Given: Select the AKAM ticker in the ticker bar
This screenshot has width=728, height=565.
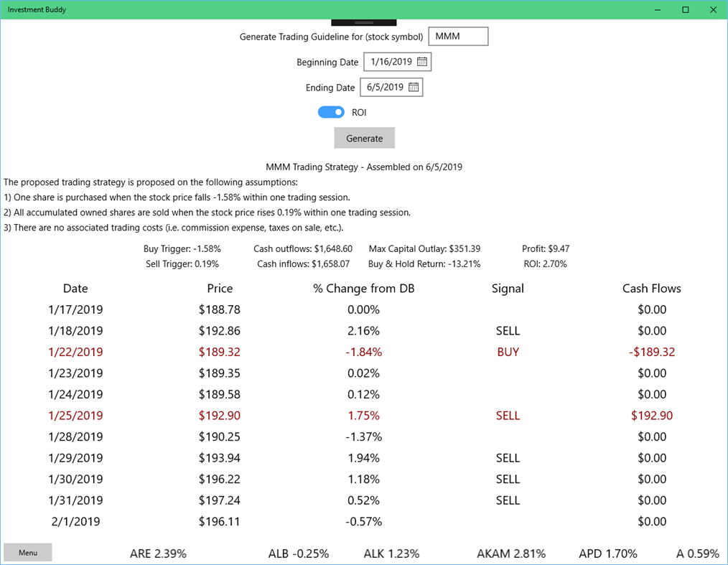Looking at the screenshot, I should pyautogui.click(x=510, y=554).
